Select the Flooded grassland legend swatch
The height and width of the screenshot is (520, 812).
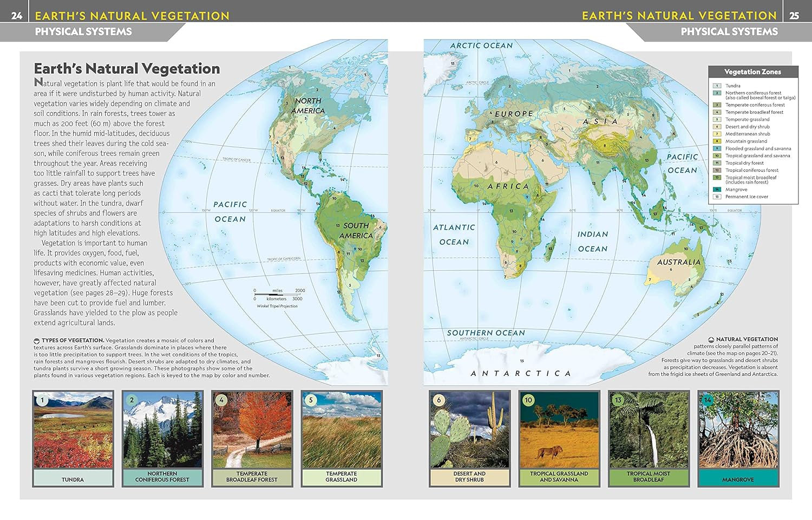tap(717, 148)
